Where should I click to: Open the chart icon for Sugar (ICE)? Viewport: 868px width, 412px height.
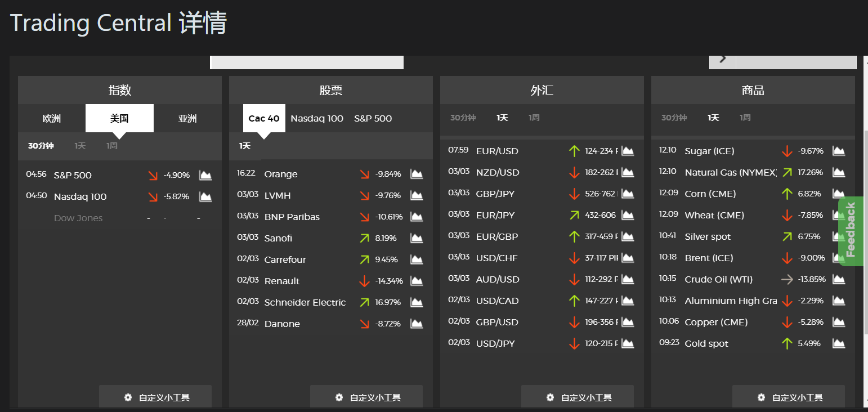click(839, 151)
